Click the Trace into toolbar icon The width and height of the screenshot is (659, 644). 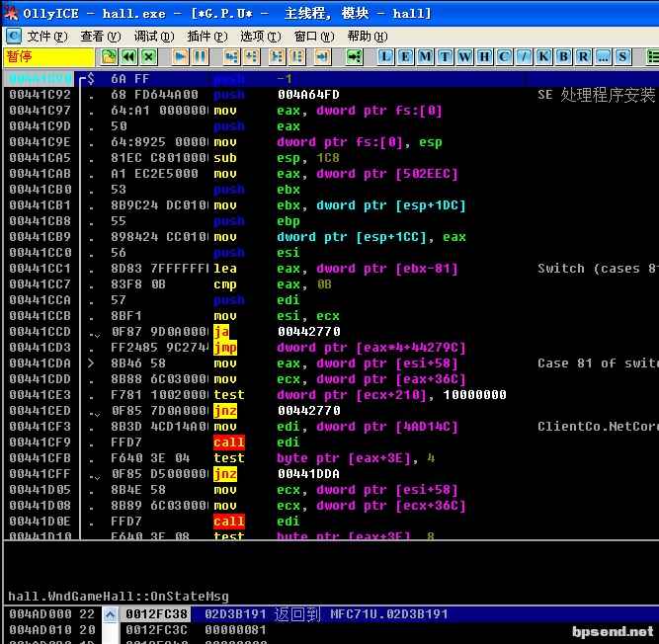point(277,56)
